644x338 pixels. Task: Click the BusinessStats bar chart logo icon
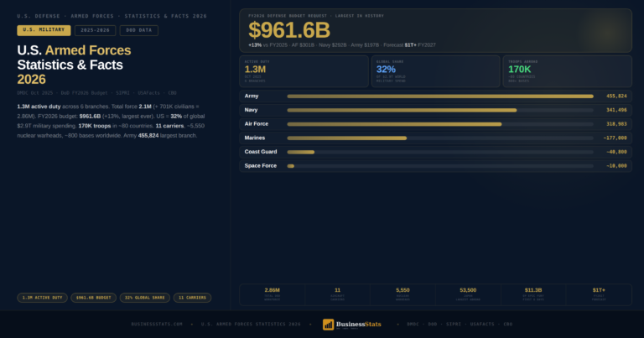[x=328, y=325]
